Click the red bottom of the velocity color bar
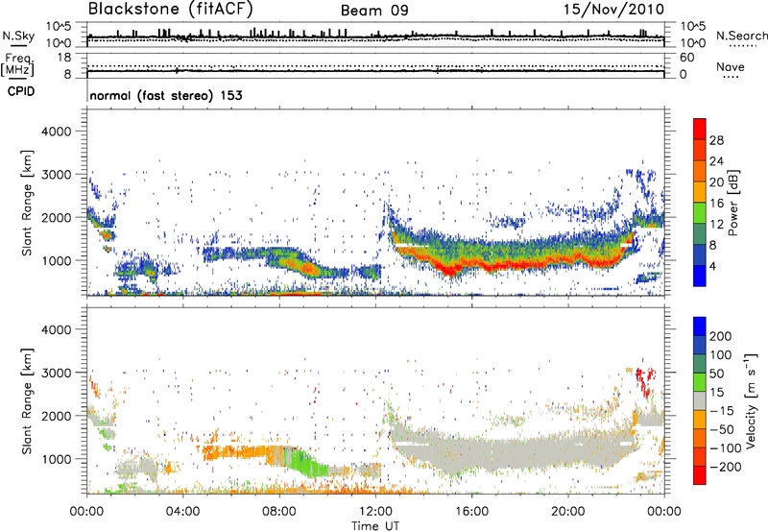The image size is (768, 532). (700, 475)
